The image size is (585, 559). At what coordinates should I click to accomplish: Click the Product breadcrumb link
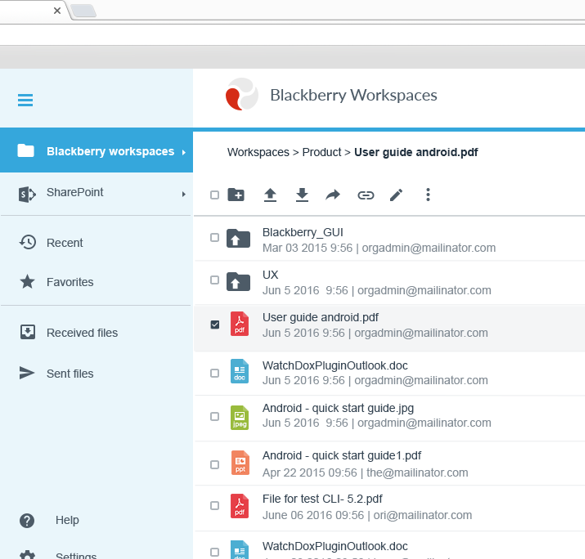coord(322,152)
